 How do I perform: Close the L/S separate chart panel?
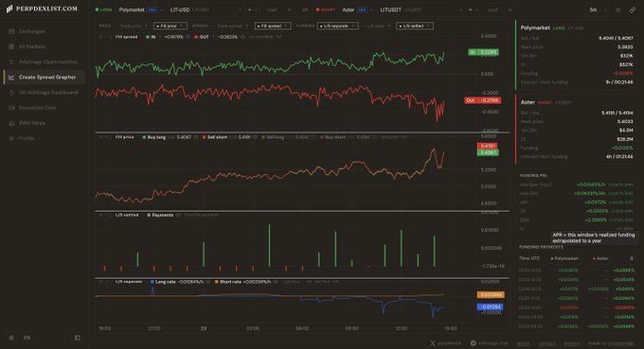100,282
